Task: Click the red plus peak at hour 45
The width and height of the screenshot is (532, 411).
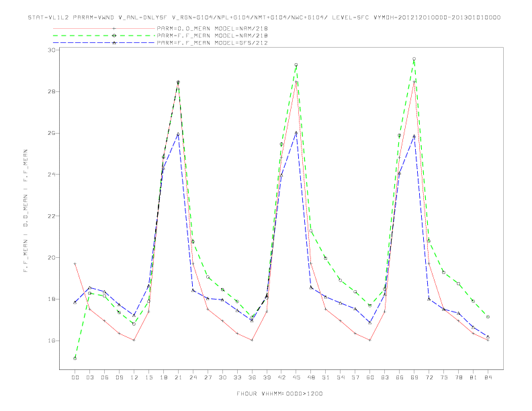Action: click(296, 83)
